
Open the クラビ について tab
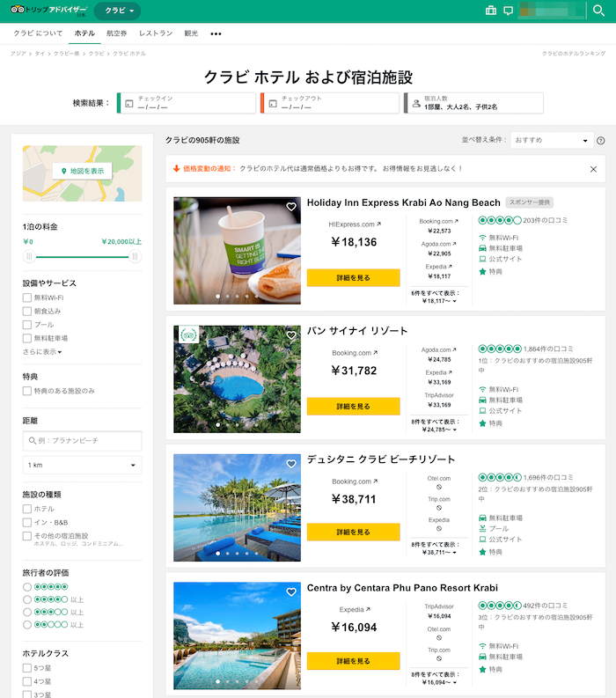point(38,33)
